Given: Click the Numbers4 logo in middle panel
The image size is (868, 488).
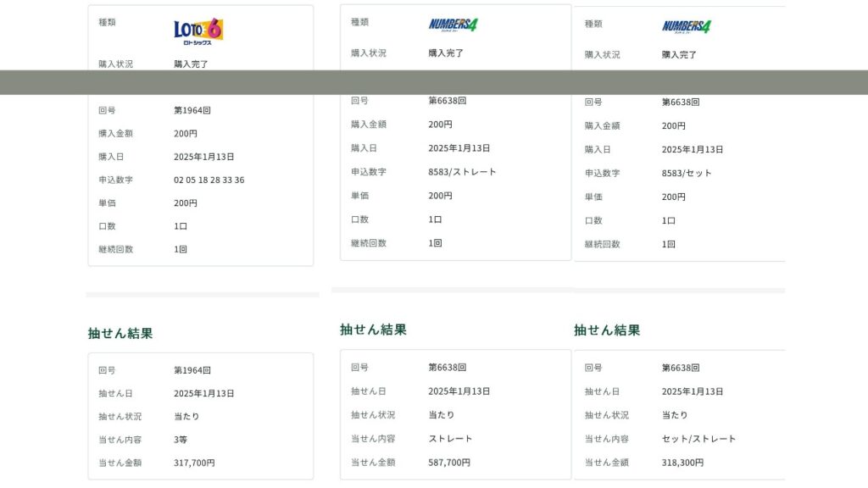Looking at the screenshot, I should click(x=453, y=25).
